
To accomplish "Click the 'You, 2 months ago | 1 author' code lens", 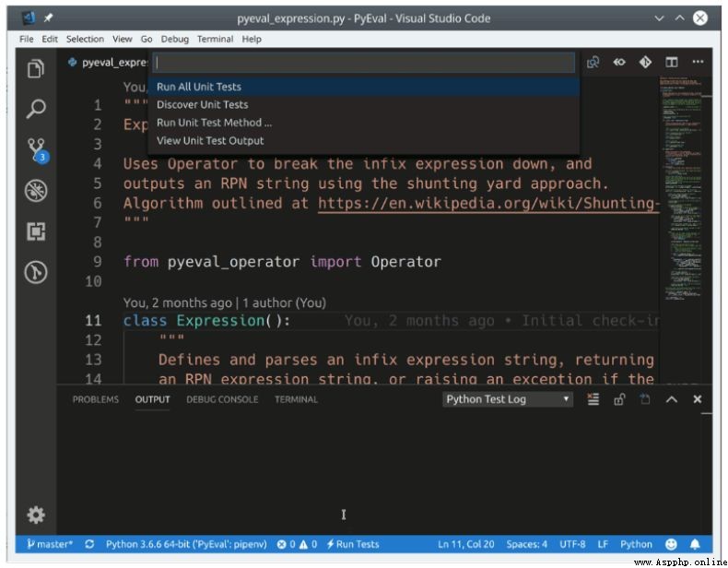I will click(225, 302).
